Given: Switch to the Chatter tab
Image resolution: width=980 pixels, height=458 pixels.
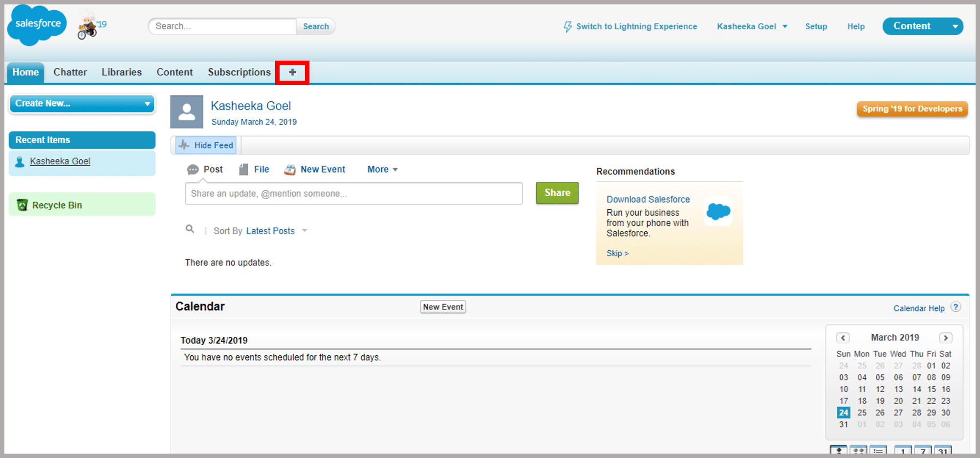Looking at the screenshot, I should (70, 72).
